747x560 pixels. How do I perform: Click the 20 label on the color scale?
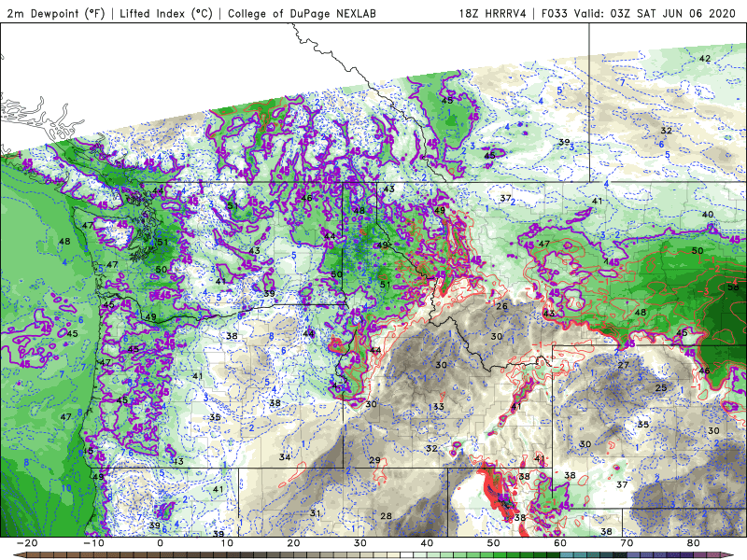[293, 543]
